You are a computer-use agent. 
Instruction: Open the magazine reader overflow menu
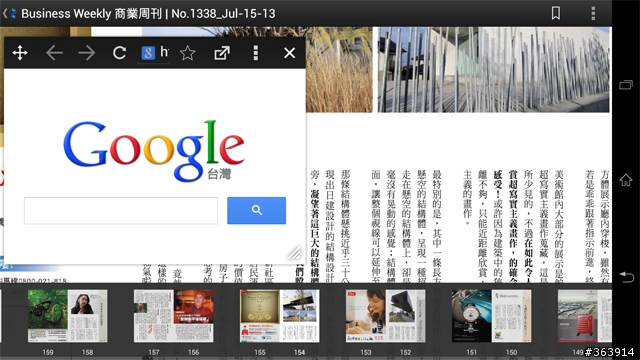click(x=593, y=13)
